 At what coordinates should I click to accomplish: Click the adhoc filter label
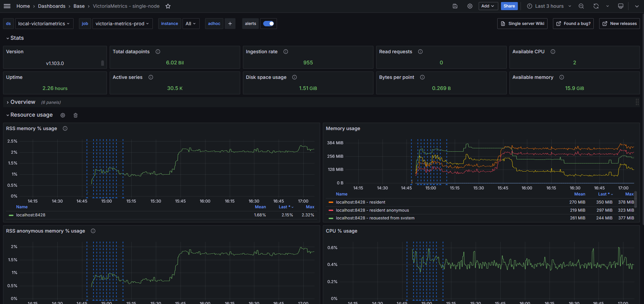coord(214,24)
